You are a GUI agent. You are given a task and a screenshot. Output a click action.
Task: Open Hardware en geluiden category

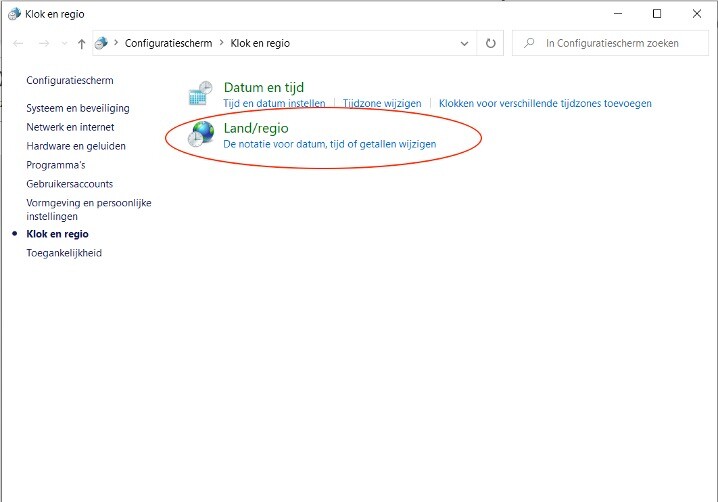click(x=76, y=146)
